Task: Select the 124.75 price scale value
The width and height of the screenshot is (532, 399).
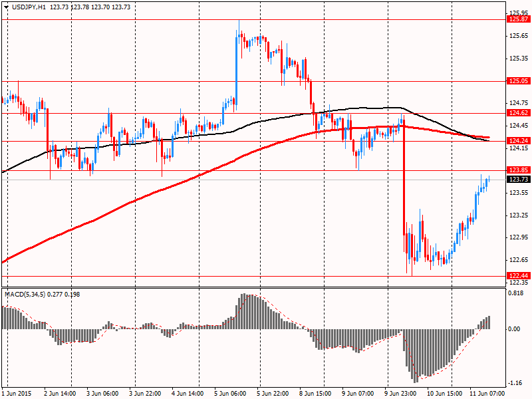Action: 519,103
